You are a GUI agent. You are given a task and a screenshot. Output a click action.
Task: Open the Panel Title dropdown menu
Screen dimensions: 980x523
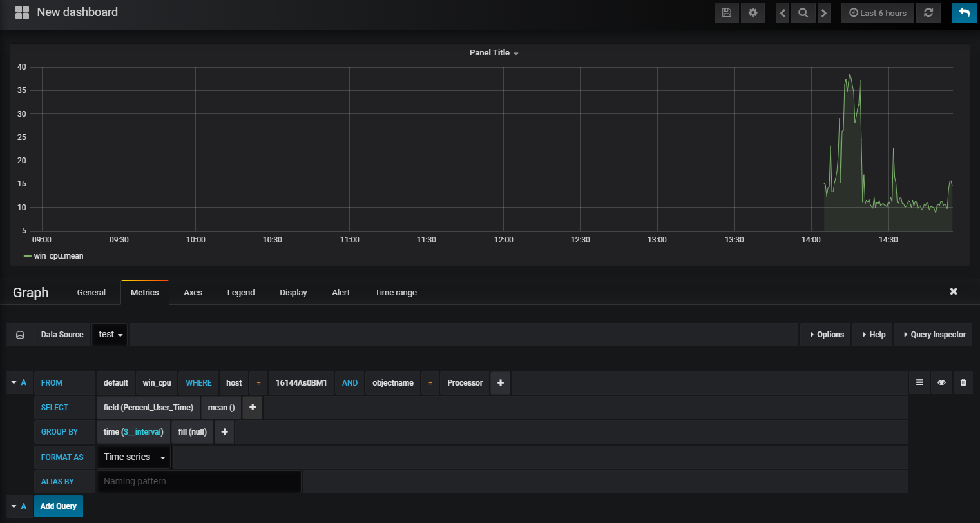(x=494, y=53)
